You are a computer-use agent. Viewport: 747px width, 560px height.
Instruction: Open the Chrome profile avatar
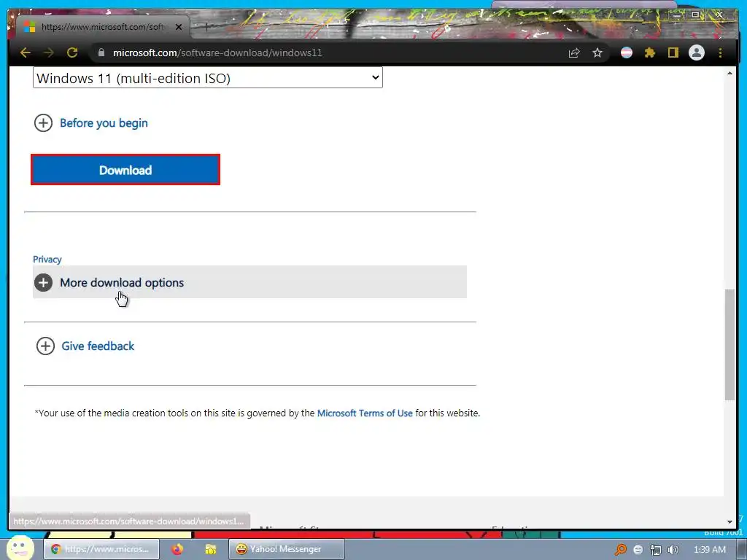697,52
